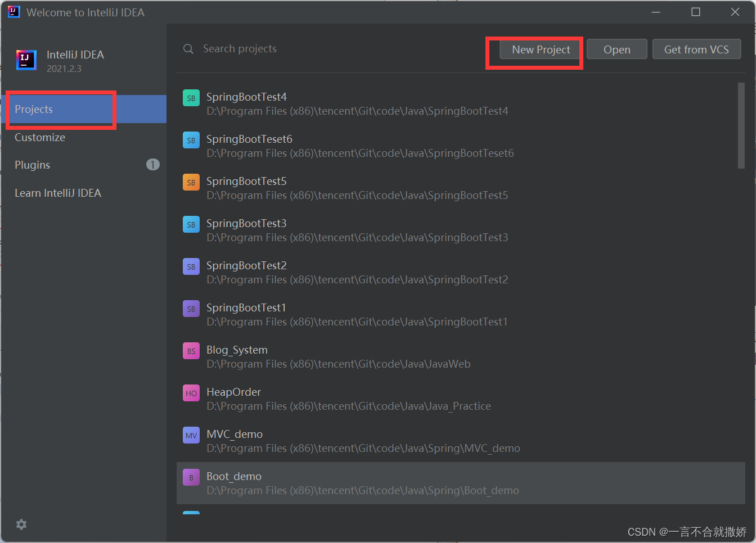Click the SpringBootTest2 project icon
The image size is (756, 543).
(191, 266)
